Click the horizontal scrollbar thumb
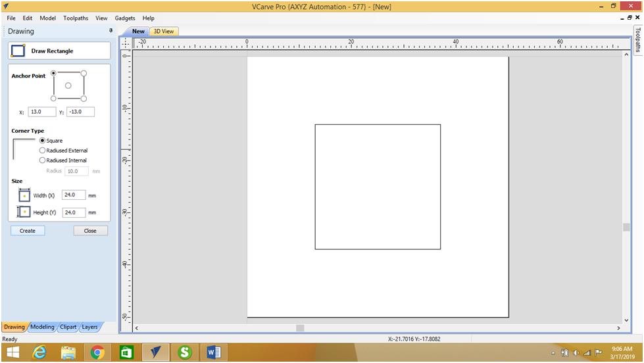The width and height of the screenshot is (644, 363). click(x=300, y=328)
